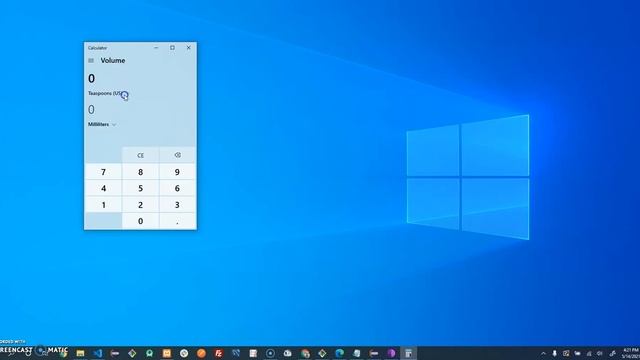Click digit 5 on the keypad
Image resolution: width=640 pixels, height=360 pixels.
[x=140, y=188]
